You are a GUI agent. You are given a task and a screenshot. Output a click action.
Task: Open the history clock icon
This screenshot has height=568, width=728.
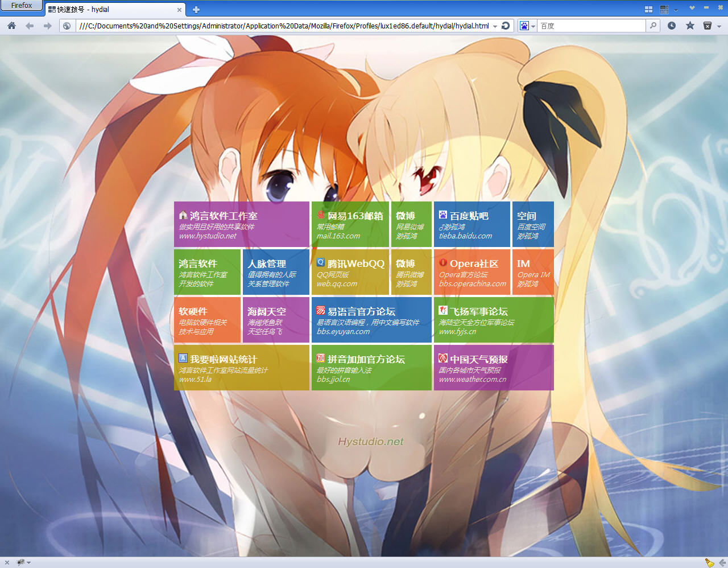(x=672, y=26)
